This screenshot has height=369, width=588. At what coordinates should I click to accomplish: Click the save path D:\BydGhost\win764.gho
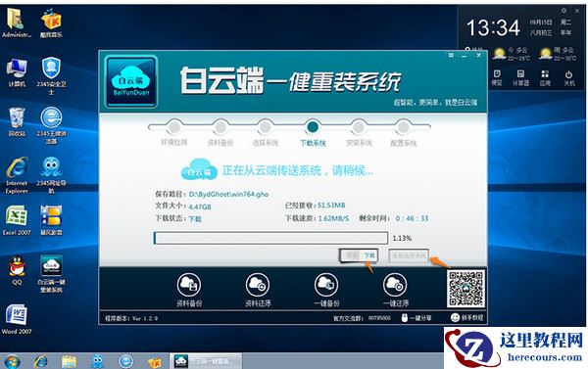pyautogui.click(x=228, y=194)
